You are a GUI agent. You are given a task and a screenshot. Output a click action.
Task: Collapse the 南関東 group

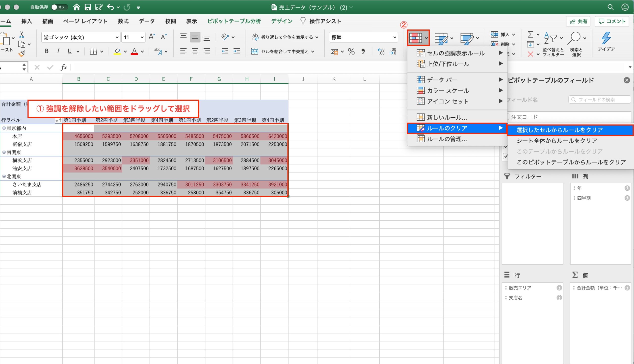4,152
